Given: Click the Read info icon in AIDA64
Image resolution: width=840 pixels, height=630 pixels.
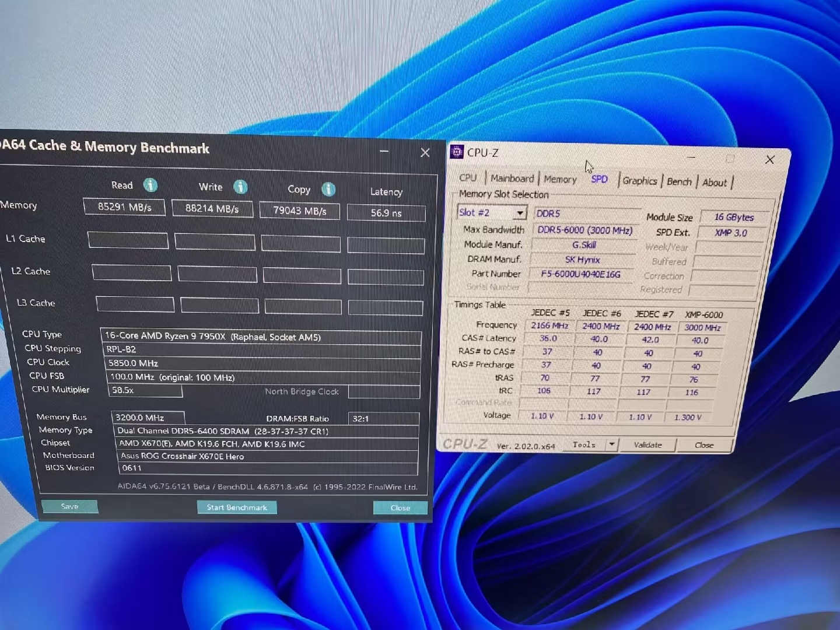Looking at the screenshot, I should 150,185.
